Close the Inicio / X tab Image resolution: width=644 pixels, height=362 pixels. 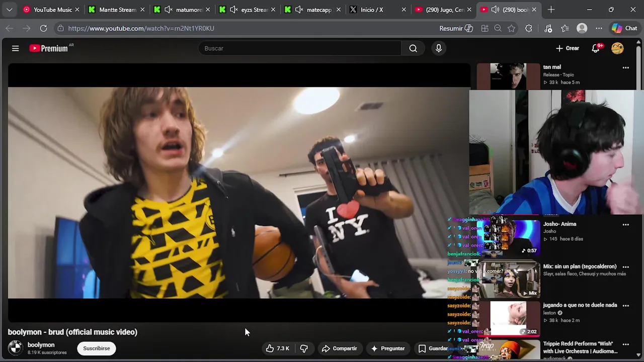coord(404,10)
